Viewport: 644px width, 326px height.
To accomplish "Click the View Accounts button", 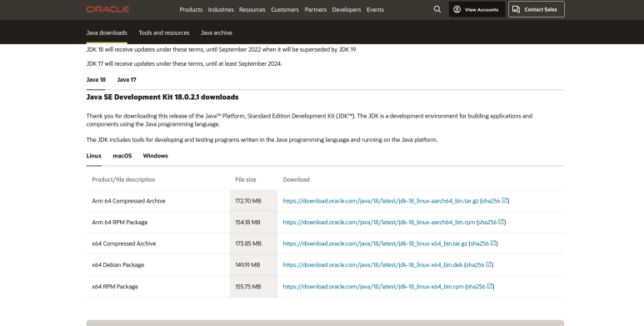I will [x=477, y=9].
